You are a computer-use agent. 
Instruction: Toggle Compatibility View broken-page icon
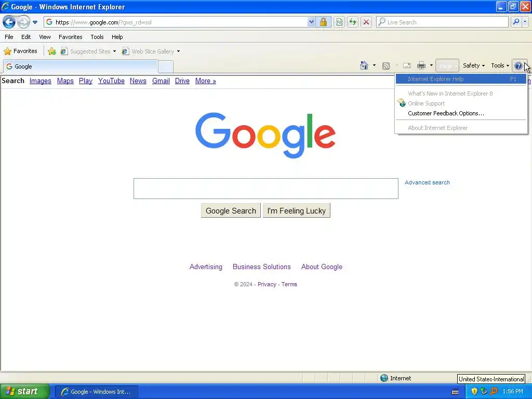pyautogui.click(x=339, y=22)
